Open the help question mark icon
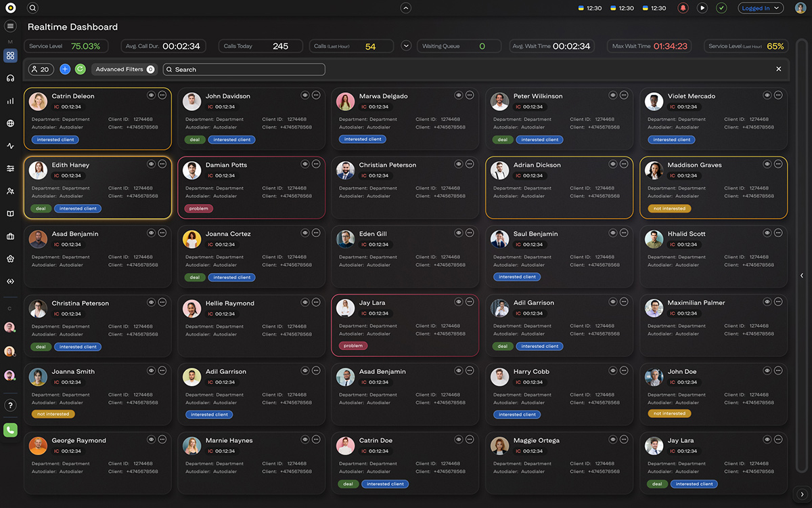This screenshot has height=508, width=812. coord(10,405)
